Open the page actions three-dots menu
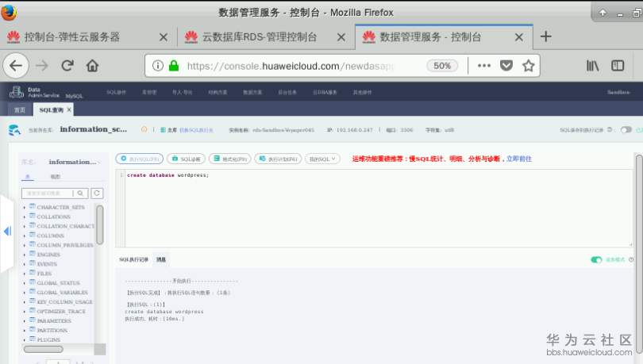This screenshot has height=364, width=643. click(484, 66)
